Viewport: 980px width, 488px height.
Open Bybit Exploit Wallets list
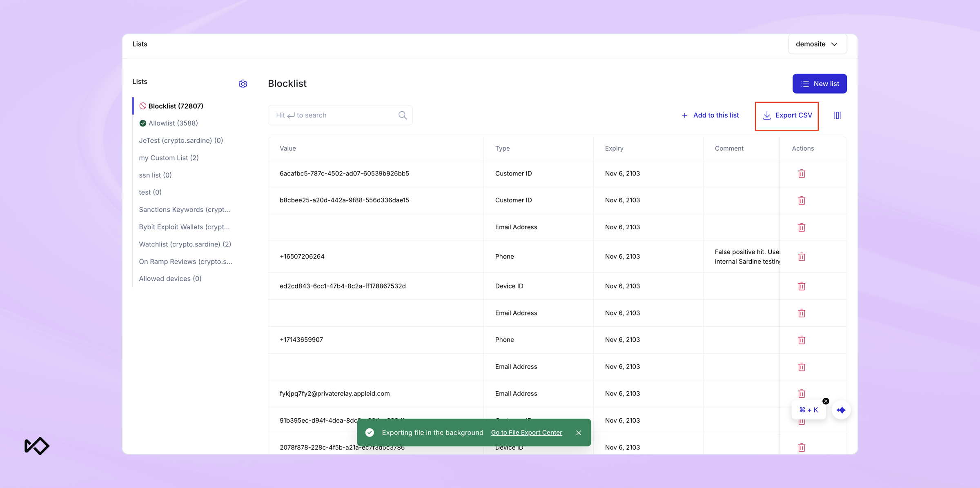[x=184, y=227]
